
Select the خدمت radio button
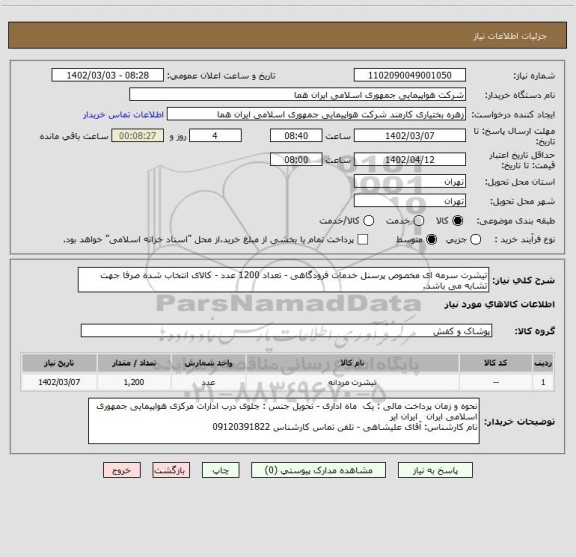(x=419, y=220)
